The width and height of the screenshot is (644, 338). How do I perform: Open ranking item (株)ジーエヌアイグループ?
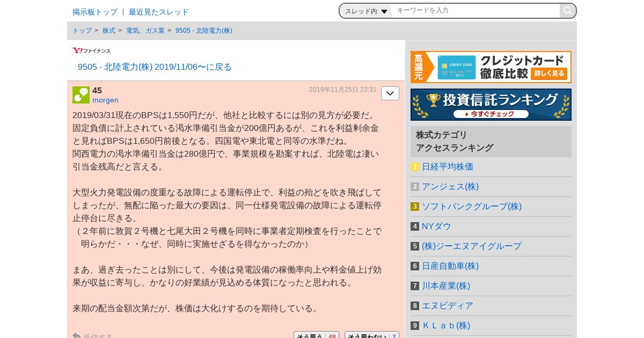coord(472,246)
